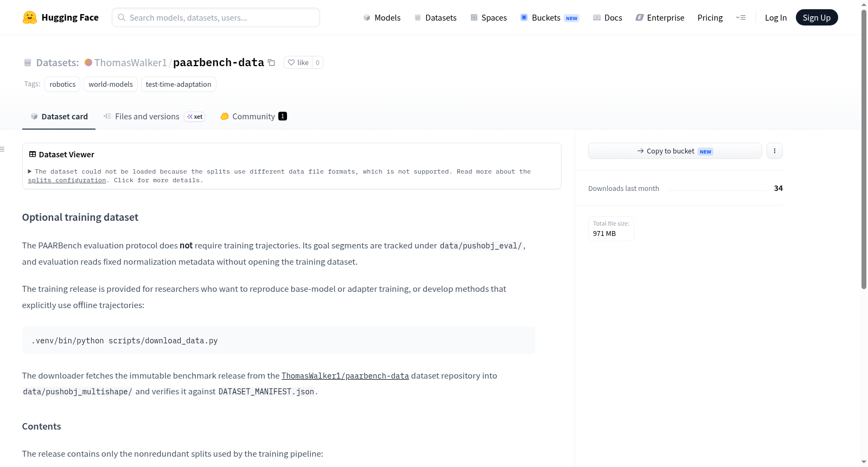Open the Pricing page
The height and width of the screenshot is (467, 868).
coord(710,17)
